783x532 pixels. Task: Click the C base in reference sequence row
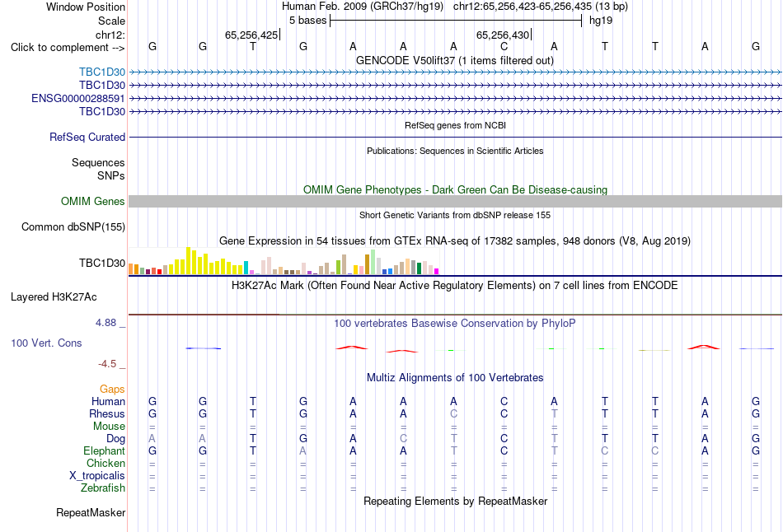504,46
